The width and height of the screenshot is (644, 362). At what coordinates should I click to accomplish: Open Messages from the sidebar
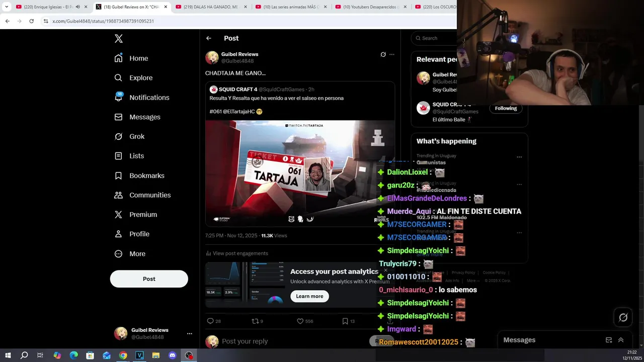coord(137,117)
